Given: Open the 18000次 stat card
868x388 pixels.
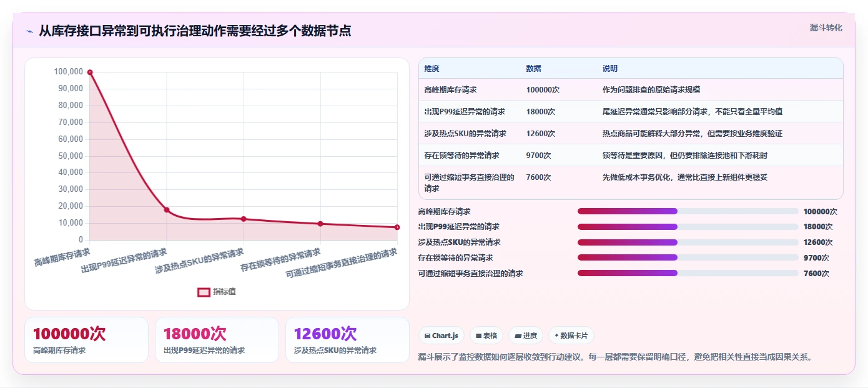Looking at the screenshot, I should pyautogui.click(x=217, y=340).
